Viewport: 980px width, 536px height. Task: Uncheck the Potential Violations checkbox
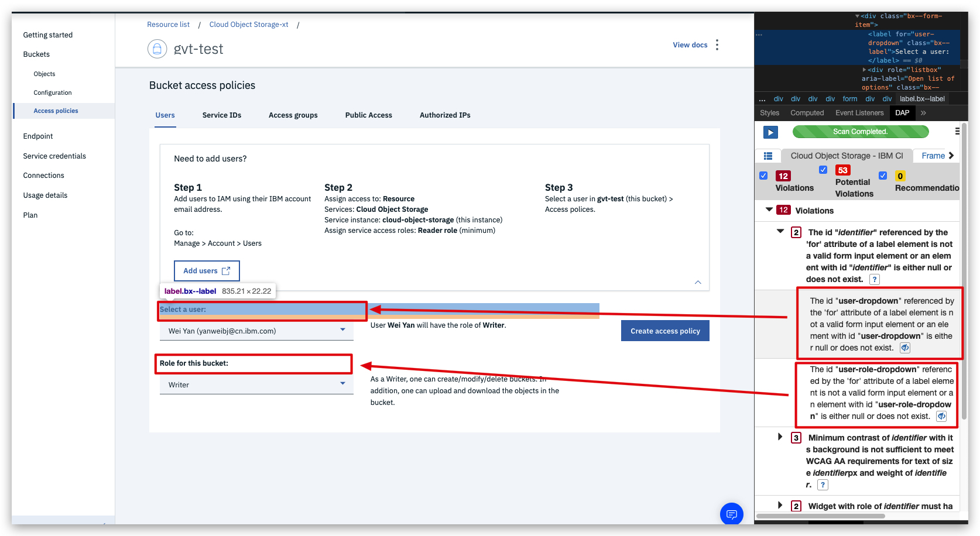[823, 170]
